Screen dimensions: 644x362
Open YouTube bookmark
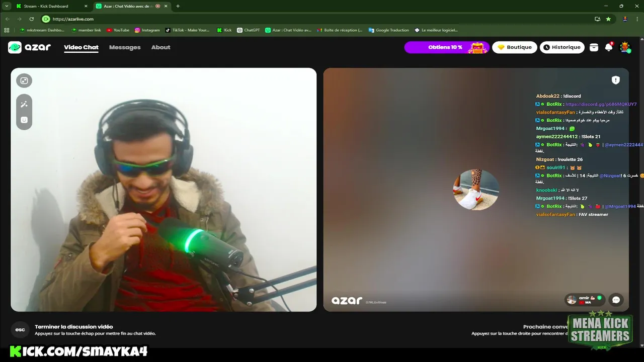118,30
